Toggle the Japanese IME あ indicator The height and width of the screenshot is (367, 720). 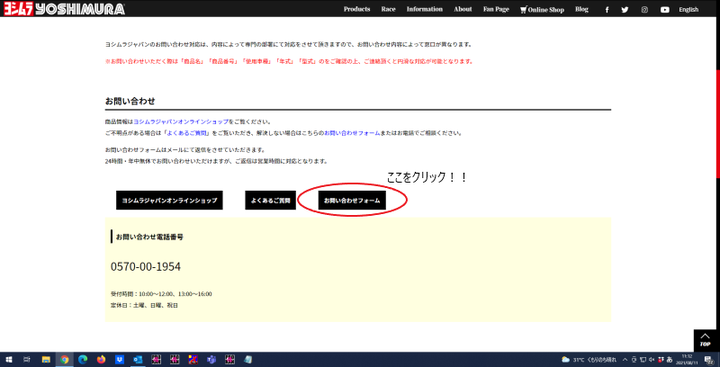coord(669,359)
